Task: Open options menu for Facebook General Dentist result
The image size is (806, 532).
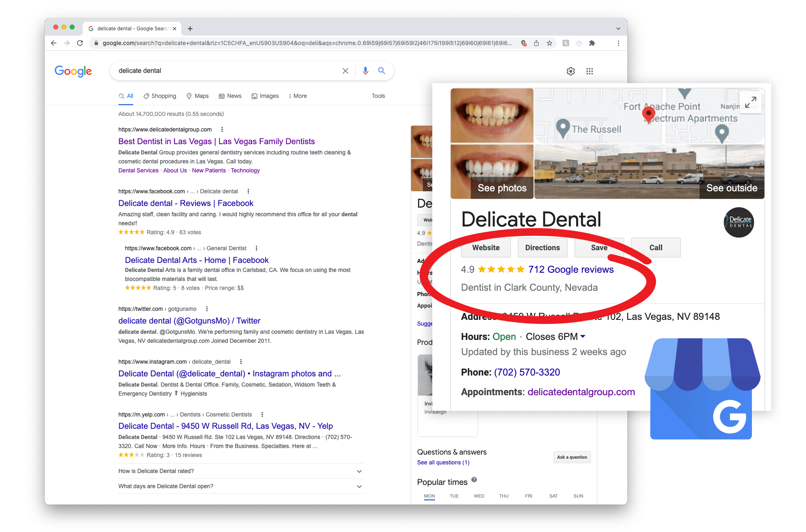Action: click(x=257, y=248)
